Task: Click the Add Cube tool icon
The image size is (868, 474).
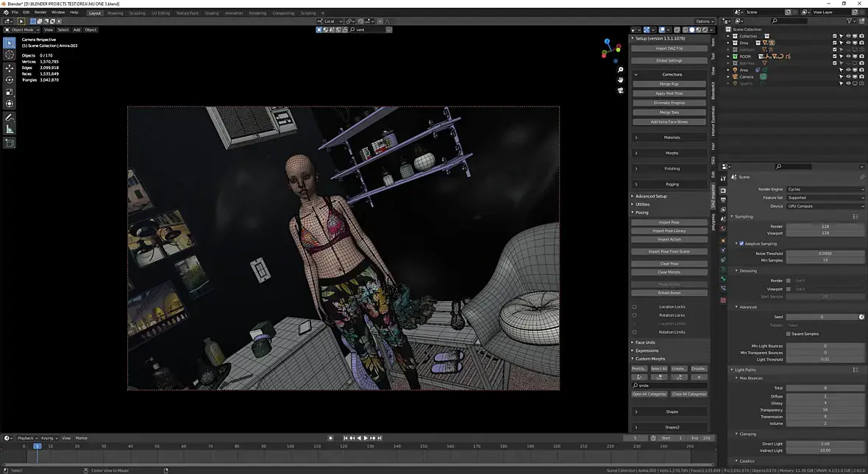Action: (10, 143)
